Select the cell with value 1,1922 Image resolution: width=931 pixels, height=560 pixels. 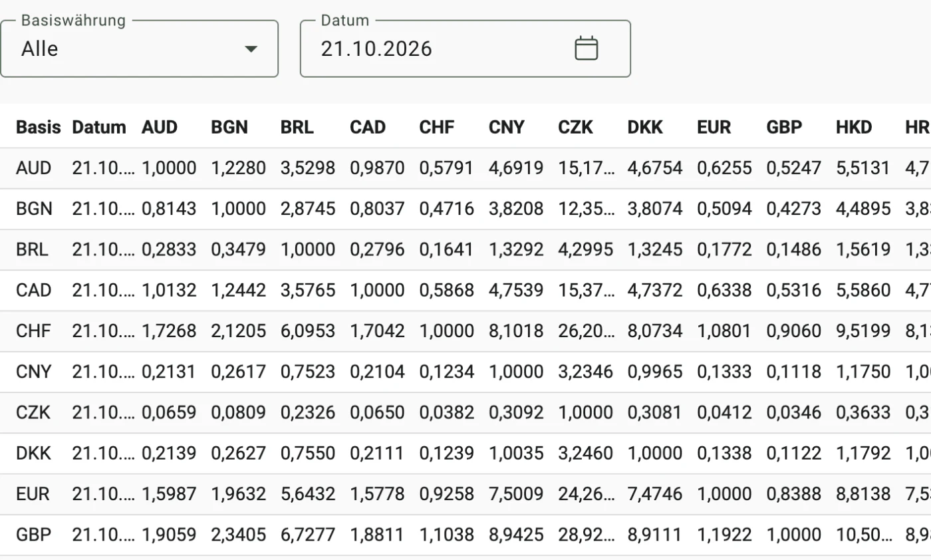point(724,534)
